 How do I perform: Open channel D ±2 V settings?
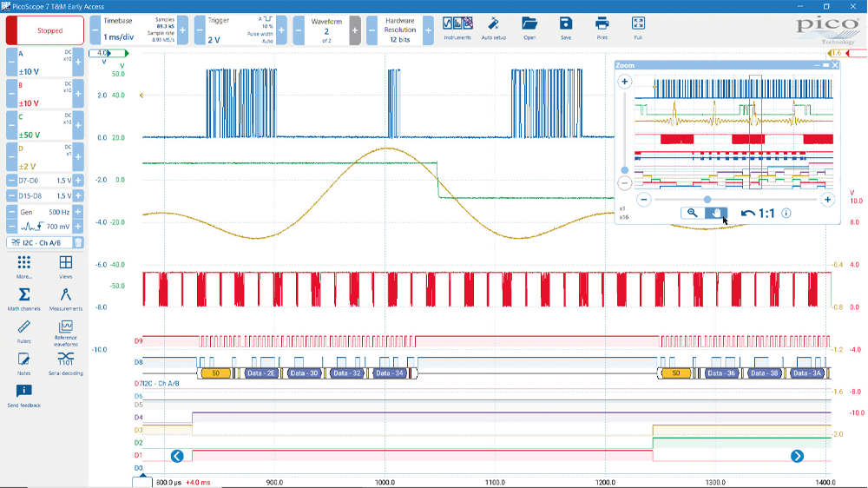point(45,157)
